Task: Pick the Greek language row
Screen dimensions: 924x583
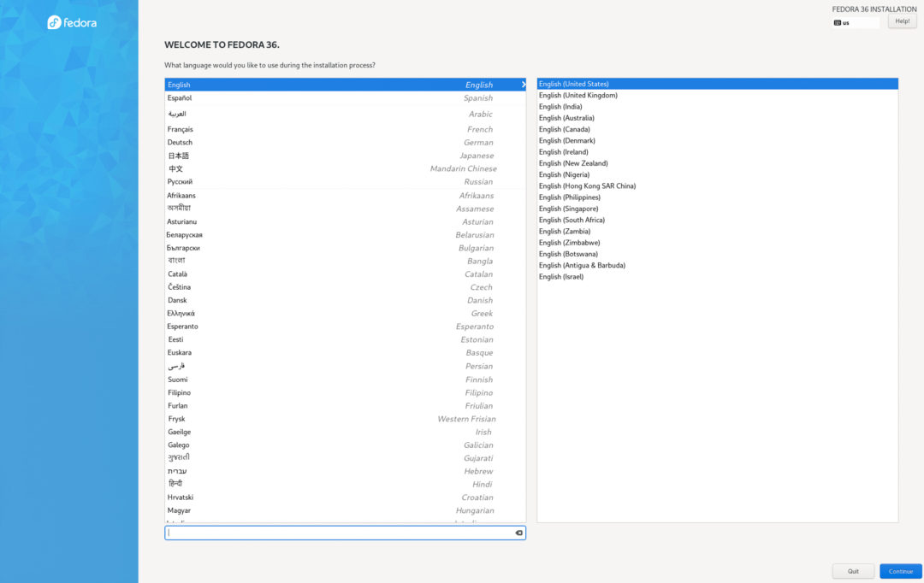Action: point(346,313)
